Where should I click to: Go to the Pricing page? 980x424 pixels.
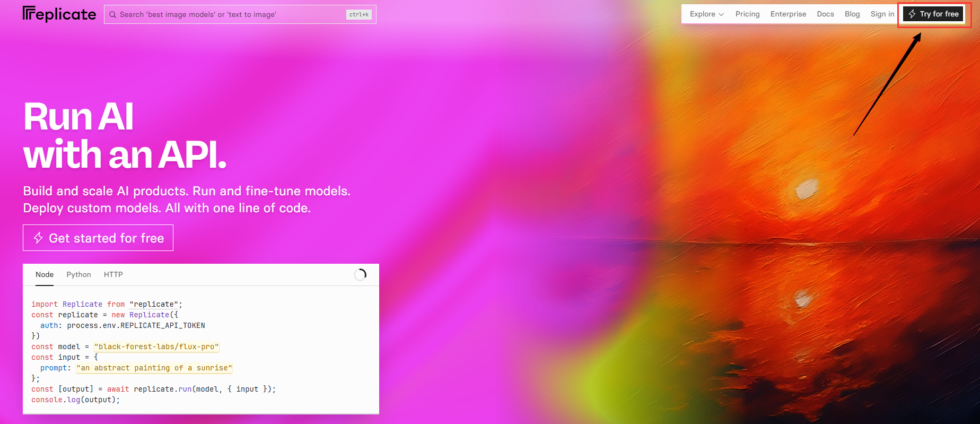click(x=747, y=14)
